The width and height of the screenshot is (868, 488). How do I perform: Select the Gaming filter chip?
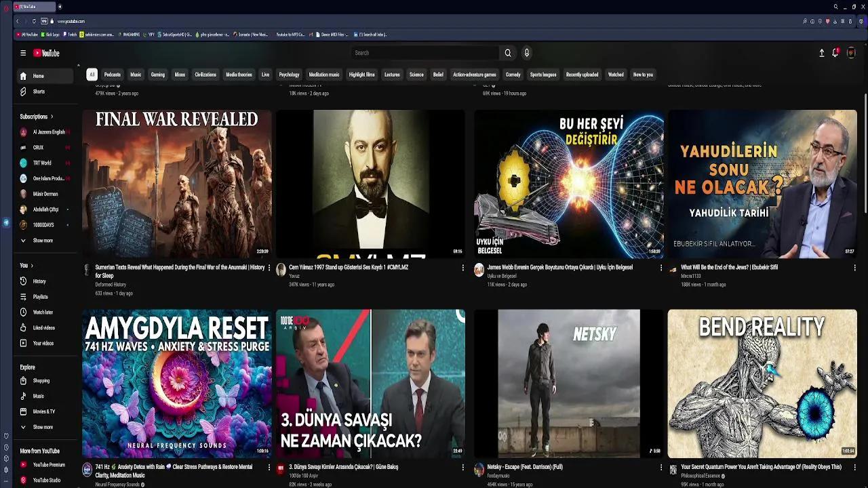coord(158,75)
